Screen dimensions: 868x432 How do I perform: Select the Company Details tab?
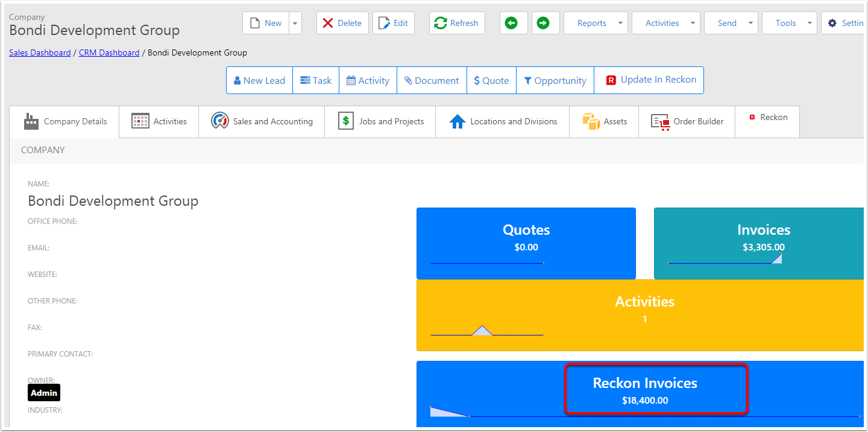64,121
